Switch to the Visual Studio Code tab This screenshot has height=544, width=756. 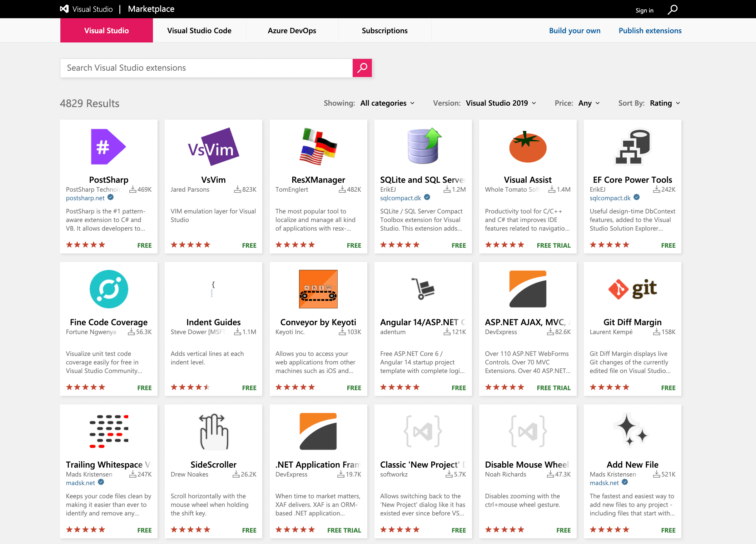pyautogui.click(x=199, y=31)
